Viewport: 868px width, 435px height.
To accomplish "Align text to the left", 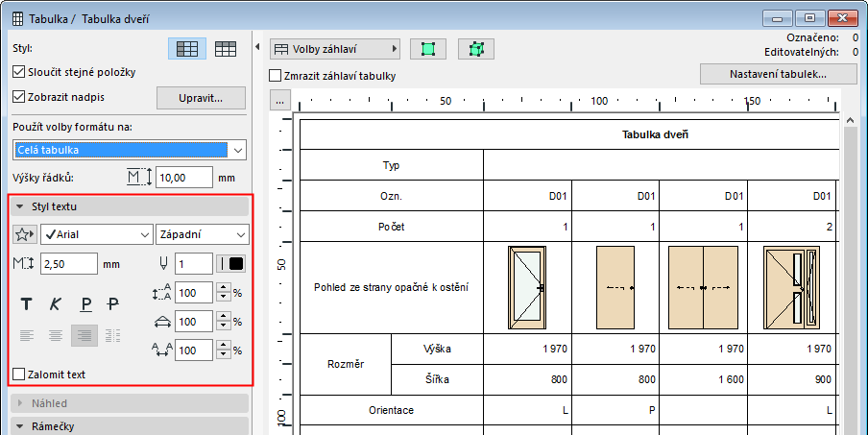I will tap(27, 335).
